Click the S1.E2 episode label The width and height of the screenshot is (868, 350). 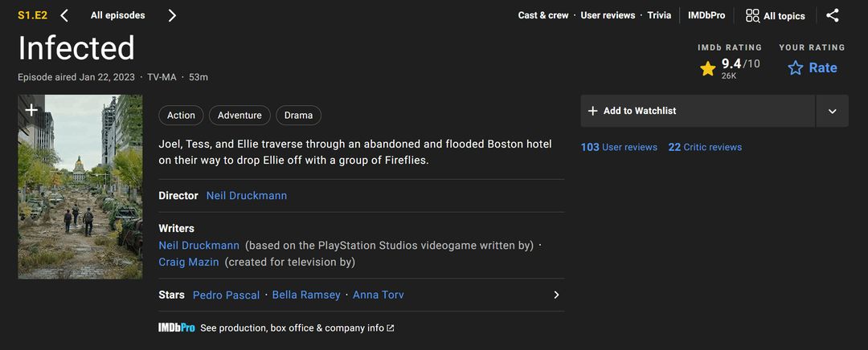[x=33, y=15]
